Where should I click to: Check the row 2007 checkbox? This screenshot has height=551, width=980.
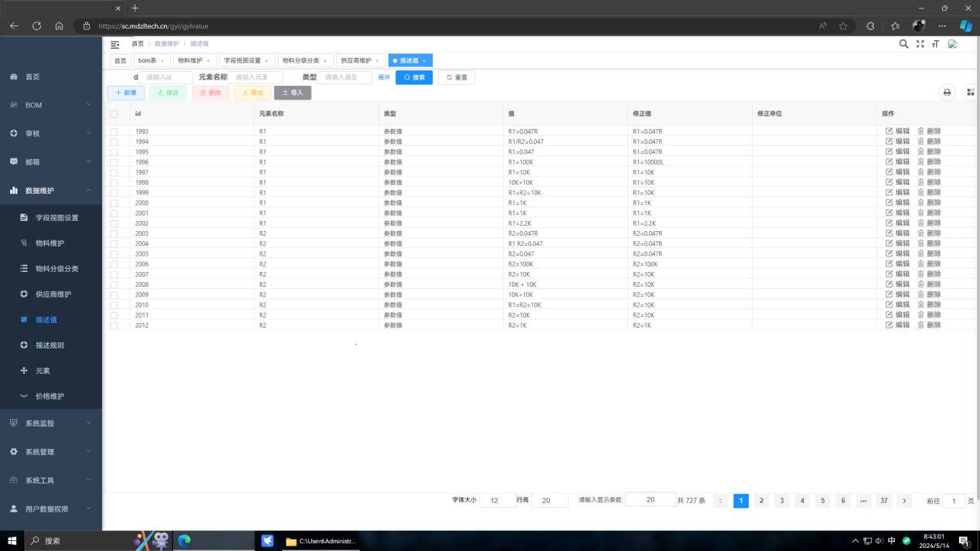(114, 275)
